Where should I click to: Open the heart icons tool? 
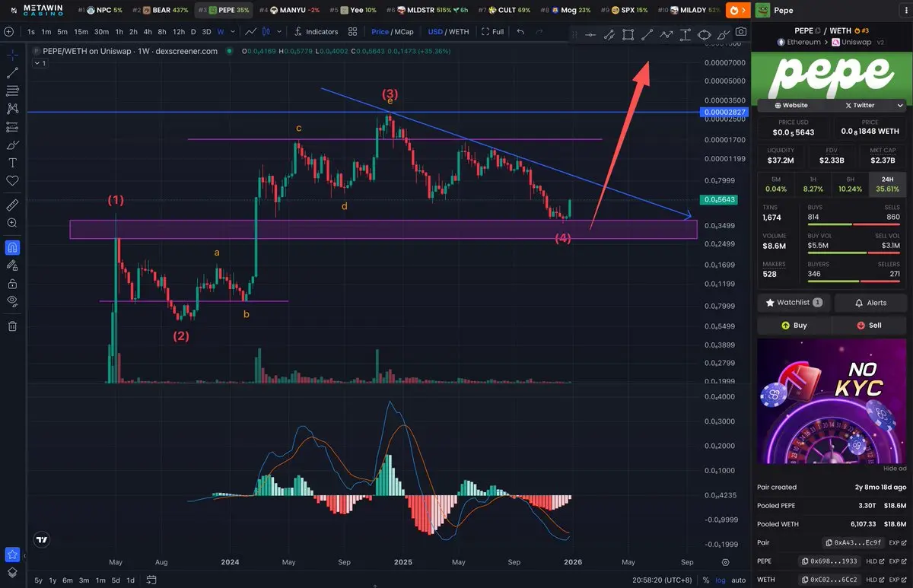pyautogui.click(x=12, y=181)
